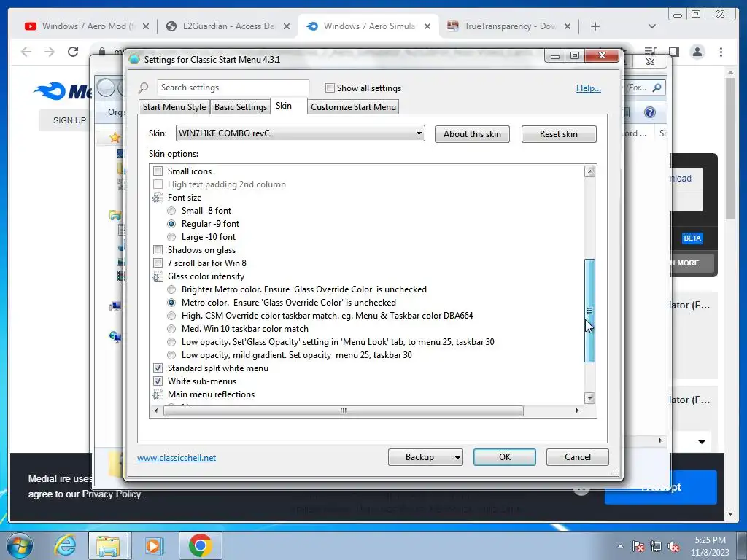This screenshot has width=747, height=560.
Task: Uncheck Standard split white menu
Action: (158, 368)
